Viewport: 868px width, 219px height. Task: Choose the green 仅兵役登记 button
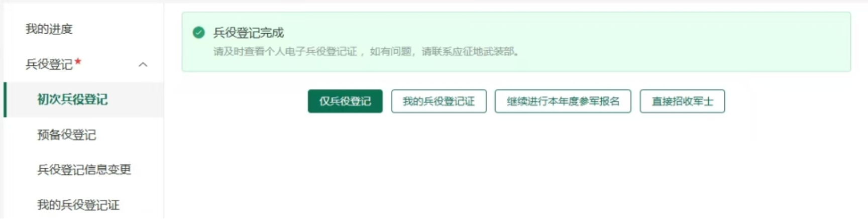point(345,101)
